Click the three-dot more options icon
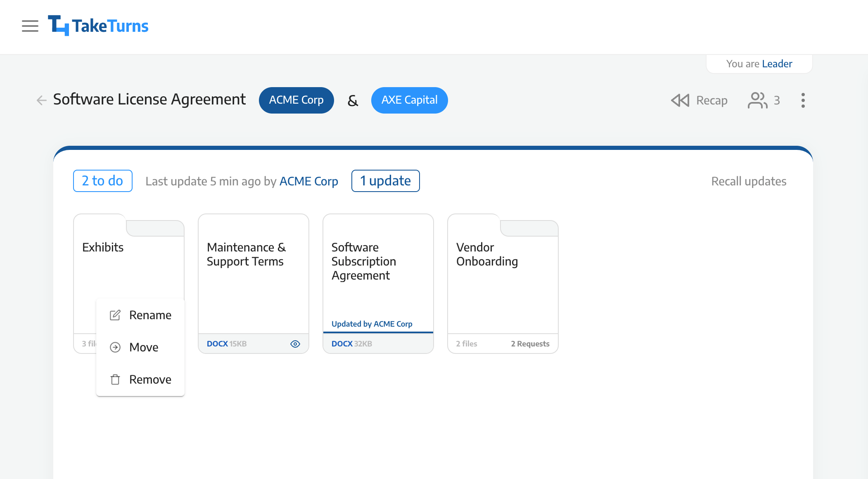Screen dimensions: 868x479 coord(802,100)
